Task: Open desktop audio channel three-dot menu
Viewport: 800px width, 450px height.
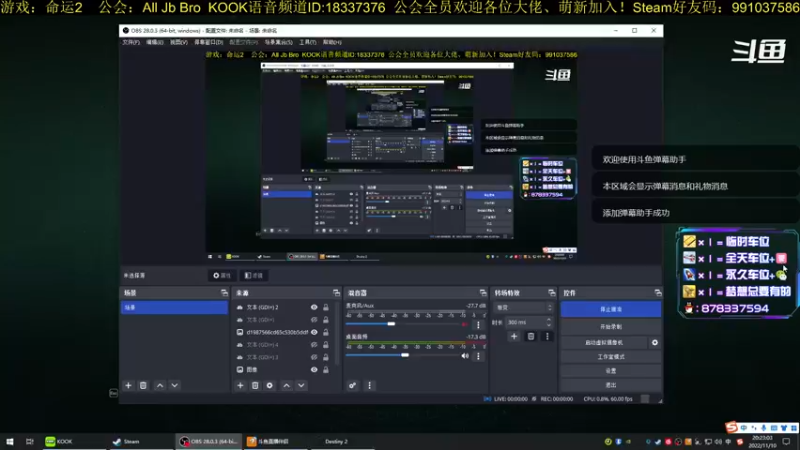Action: coord(478,356)
